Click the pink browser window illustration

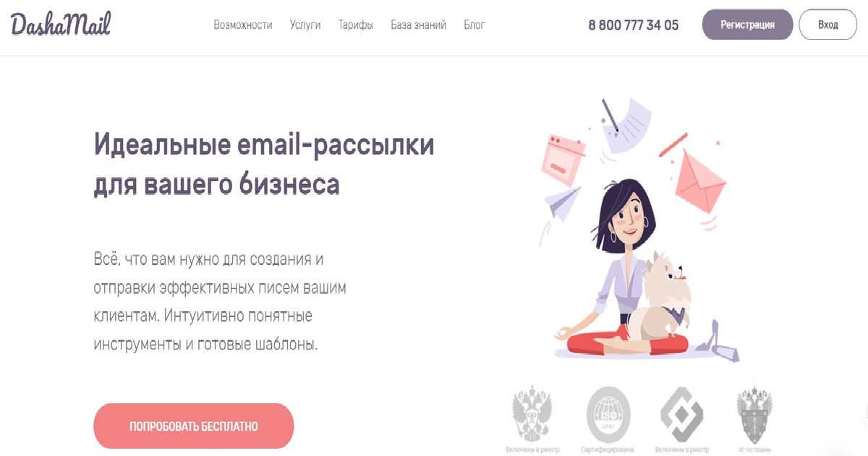click(563, 160)
